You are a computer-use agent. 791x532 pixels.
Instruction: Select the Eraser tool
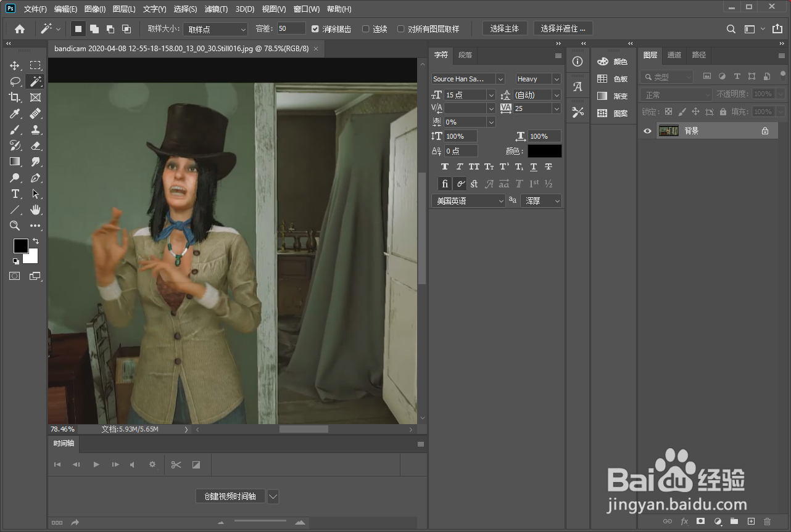(35, 145)
